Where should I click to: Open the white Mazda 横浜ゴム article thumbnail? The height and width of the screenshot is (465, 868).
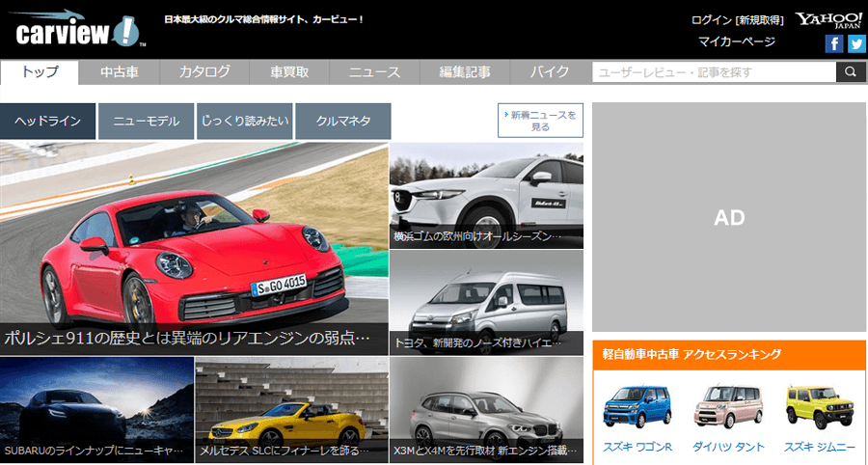487,196
